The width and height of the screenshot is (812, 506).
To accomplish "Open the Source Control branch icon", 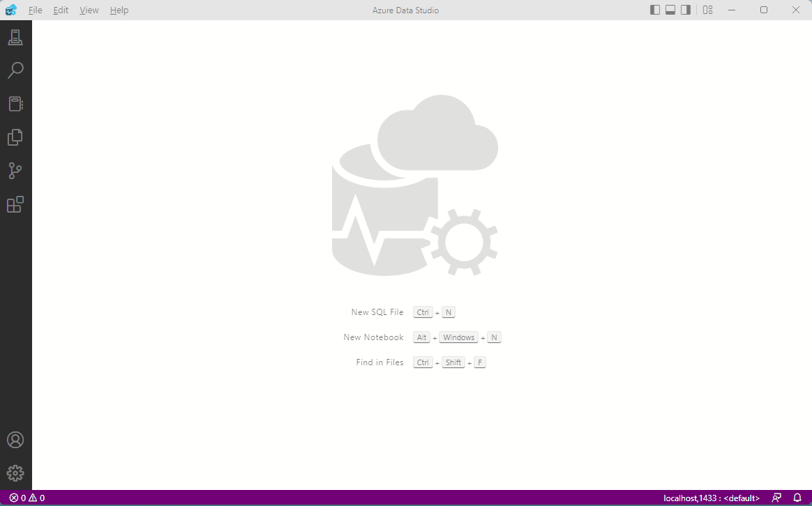I will tap(15, 171).
